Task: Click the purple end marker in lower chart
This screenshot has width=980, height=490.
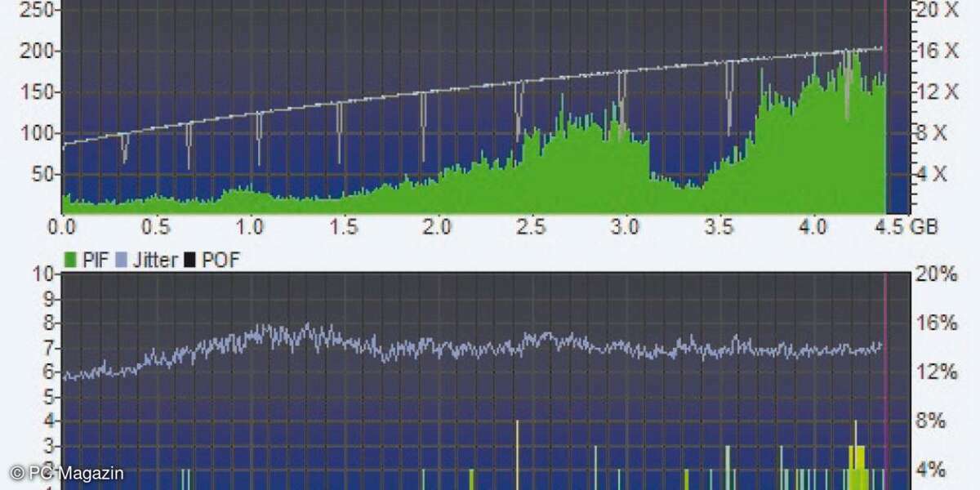Action: click(x=885, y=376)
